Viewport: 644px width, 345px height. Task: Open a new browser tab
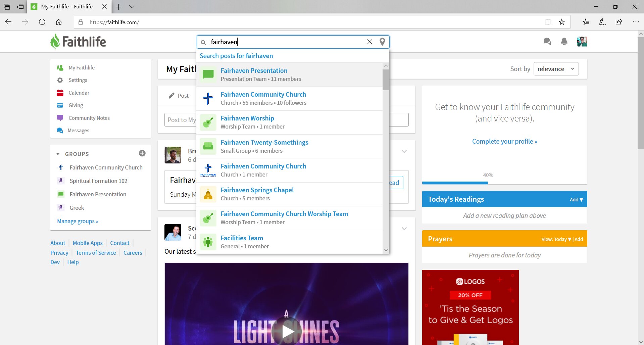point(118,7)
